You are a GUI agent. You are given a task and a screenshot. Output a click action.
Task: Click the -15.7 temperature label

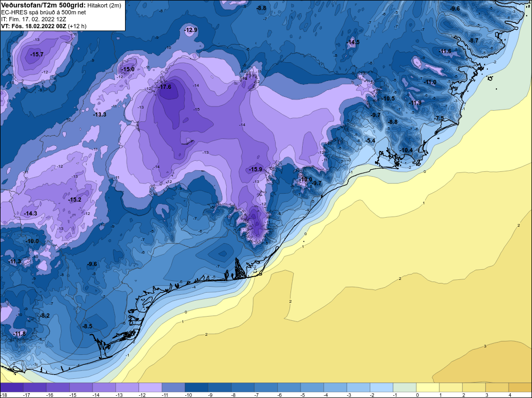[37, 54]
